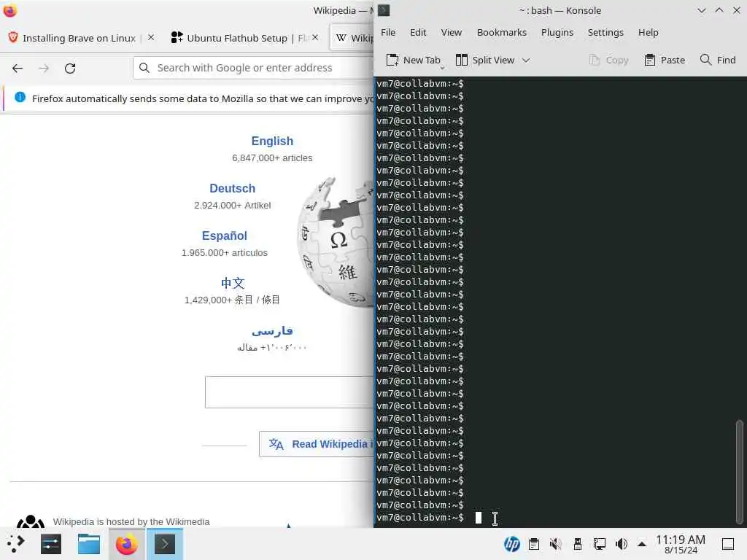Open Konsole File menu
The width and height of the screenshot is (747, 560).
[388, 32]
